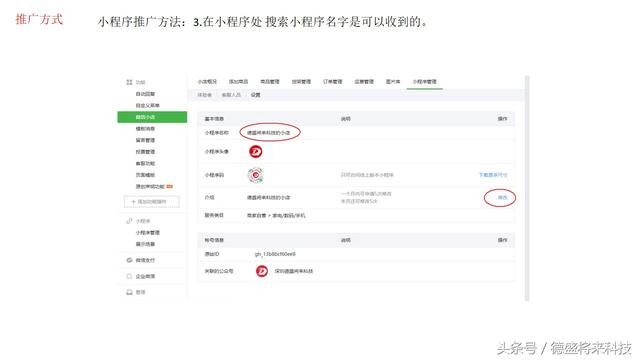Screen dimensions: 640x360
Task: Click the red logo beside the linked official account
Action: (x=262, y=271)
